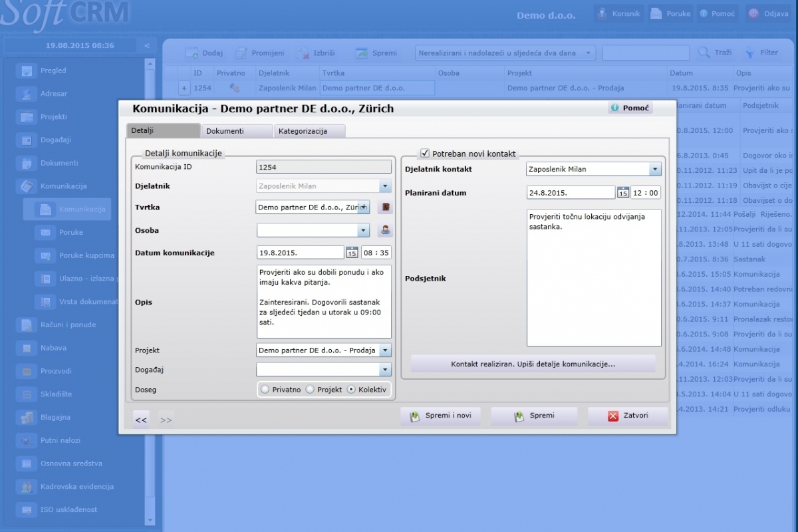The height and width of the screenshot is (532, 798).
Task: Open the Putni nalozi sidebar icon
Action: click(27, 440)
